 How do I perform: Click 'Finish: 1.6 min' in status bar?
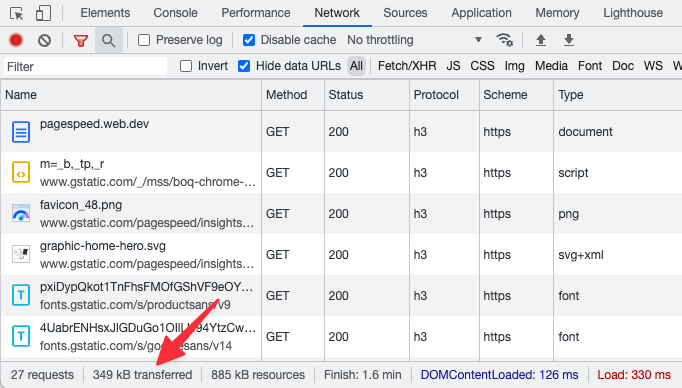(363, 375)
